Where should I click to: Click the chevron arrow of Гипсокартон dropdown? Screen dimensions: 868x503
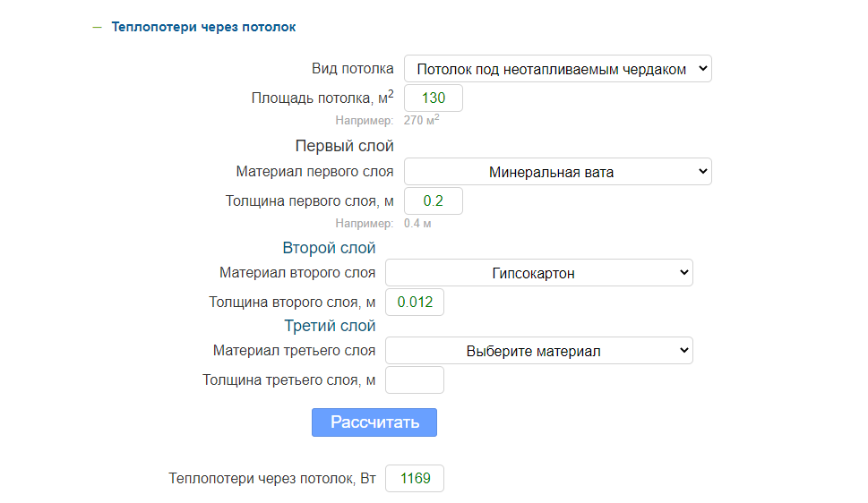[683, 272]
